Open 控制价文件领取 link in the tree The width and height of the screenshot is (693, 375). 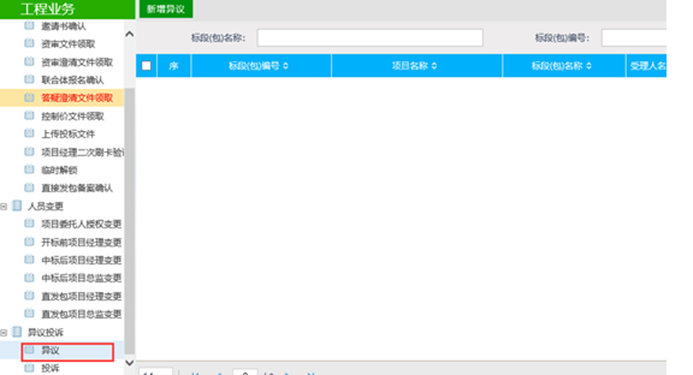[x=72, y=116]
